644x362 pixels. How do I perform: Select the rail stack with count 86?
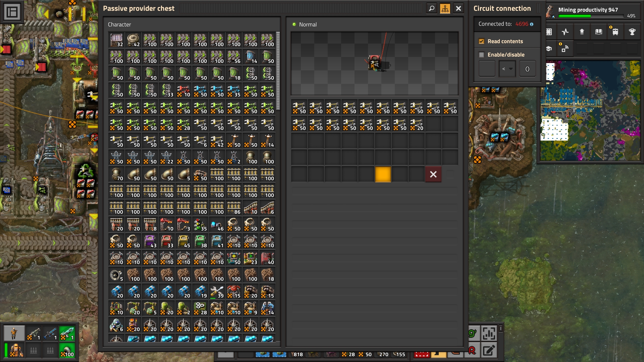point(234,208)
